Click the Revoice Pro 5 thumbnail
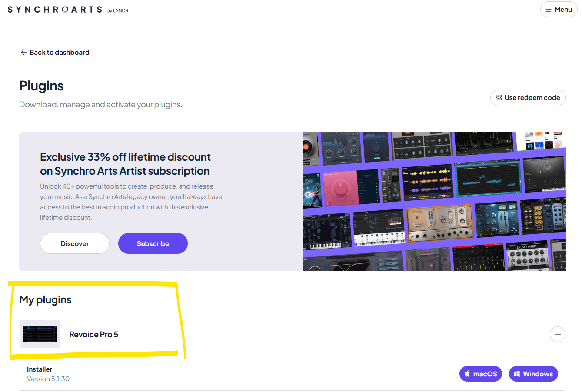 click(x=40, y=334)
